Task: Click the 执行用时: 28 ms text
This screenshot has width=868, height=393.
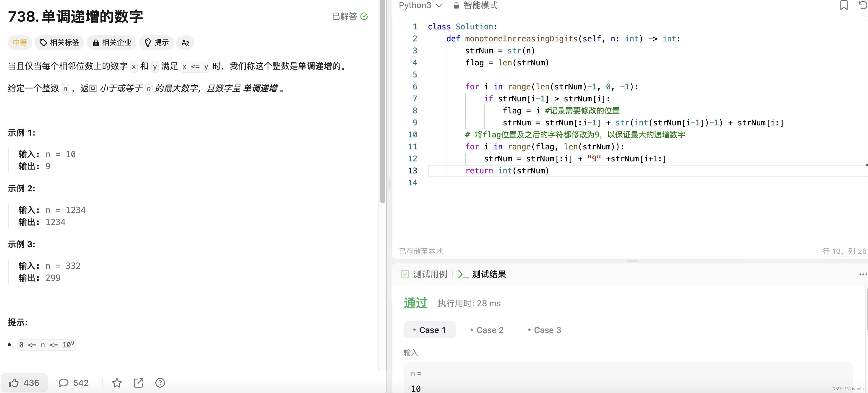Action: (x=469, y=303)
